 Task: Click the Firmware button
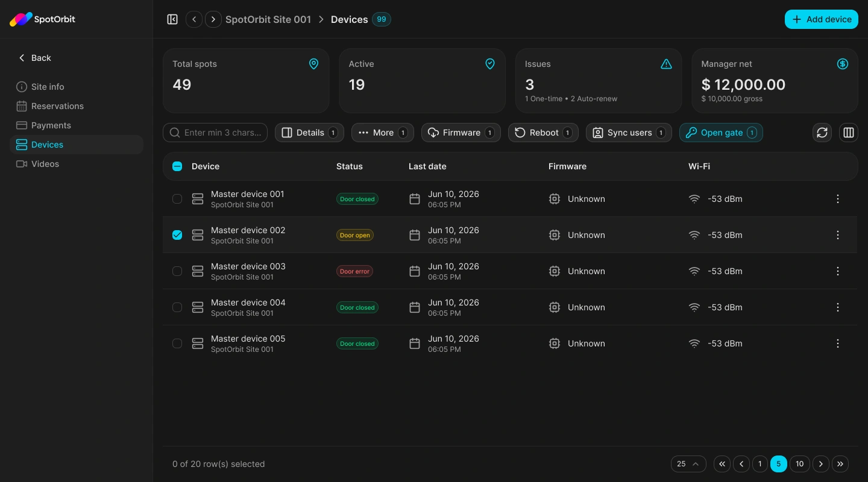coord(461,133)
